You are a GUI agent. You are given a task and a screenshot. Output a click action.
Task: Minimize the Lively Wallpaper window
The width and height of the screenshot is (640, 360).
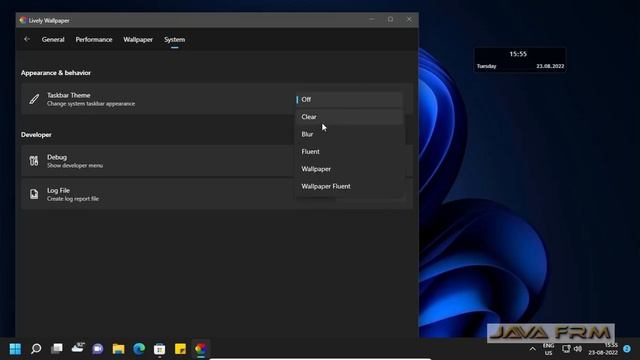pos(372,20)
